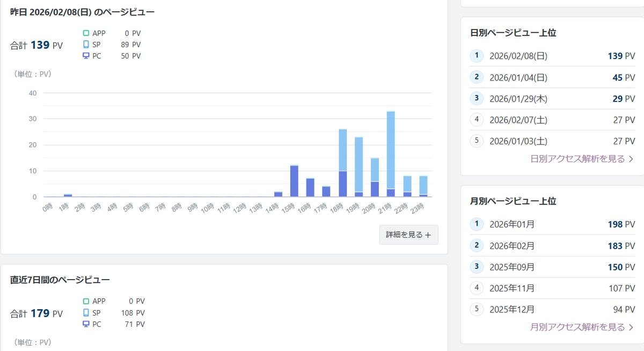Screen dimensions: 644x351
Task: Click rank 4 badge for 2025年11月
Action: (x=477, y=288)
